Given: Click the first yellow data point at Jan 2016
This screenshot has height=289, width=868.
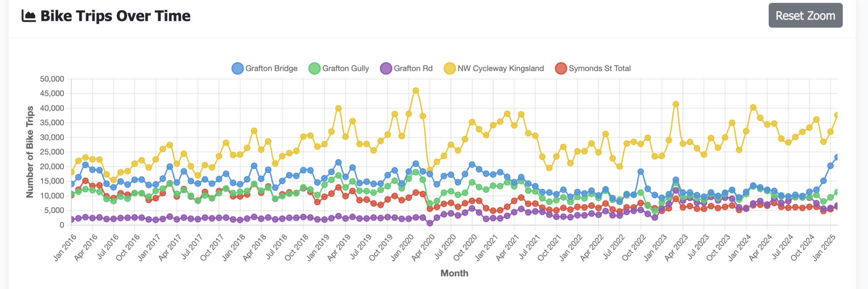Looking at the screenshot, I should [x=71, y=172].
